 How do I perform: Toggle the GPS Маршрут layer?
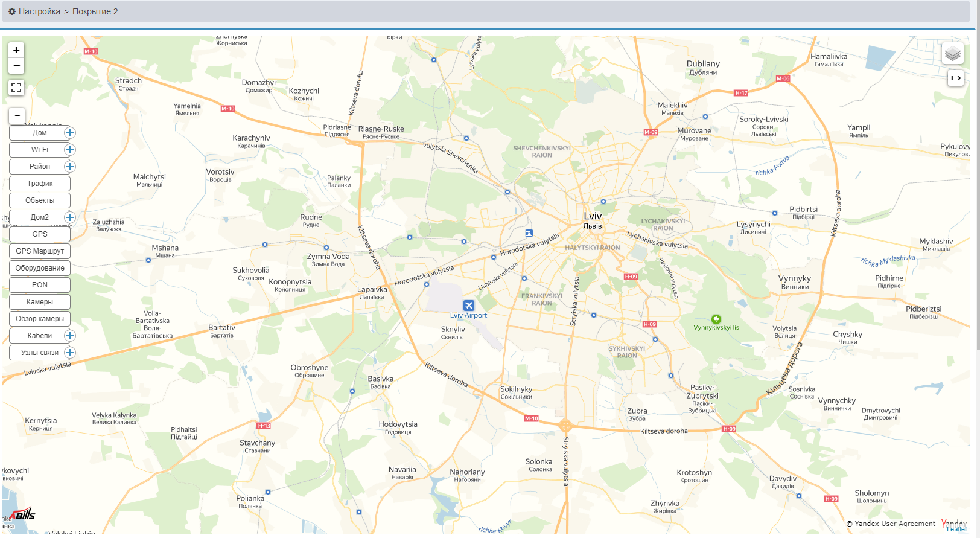click(x=40, y=251)
